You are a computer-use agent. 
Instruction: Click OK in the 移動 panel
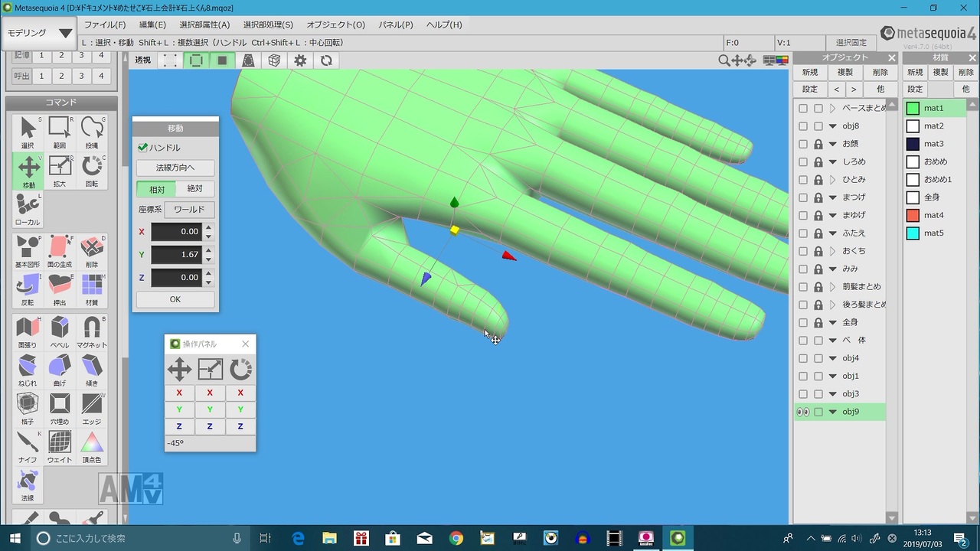coord(175,299)
